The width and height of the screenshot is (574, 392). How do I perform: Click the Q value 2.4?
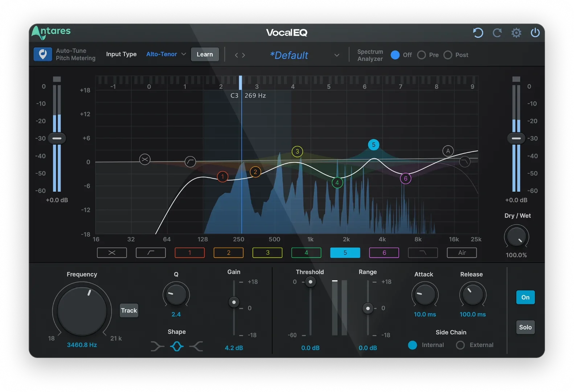tap(176, 314)
